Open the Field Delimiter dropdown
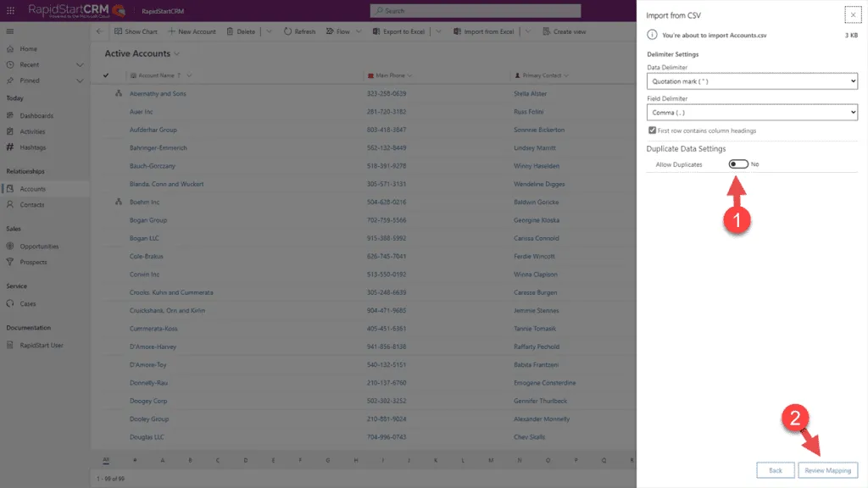This screenshot has height=488, width=868. [751, 112]
